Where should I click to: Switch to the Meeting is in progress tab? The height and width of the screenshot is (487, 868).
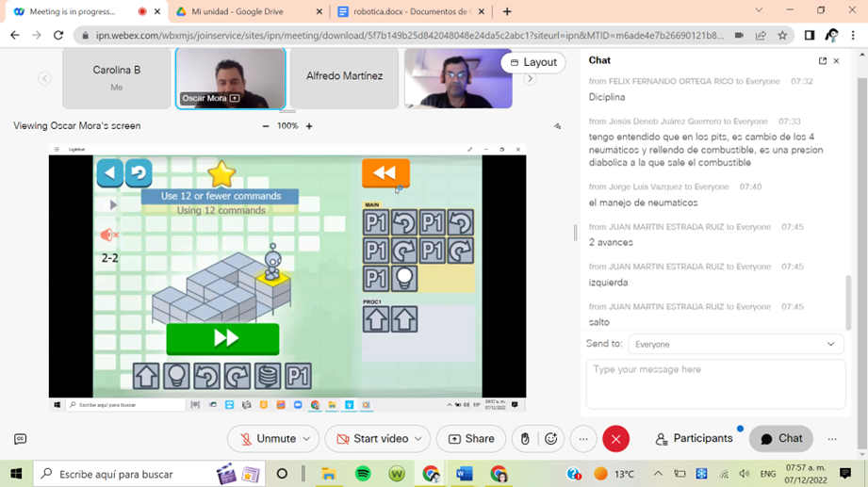pyautogui.click(x=86, y=11)
